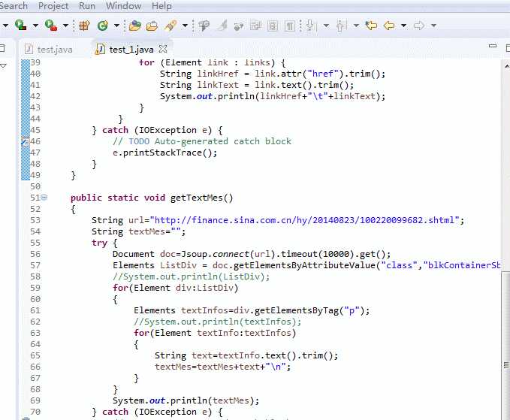Click the commented println(ListDiv) on line 58
The image size is (510, 420).
pyautogui.click(x=192, y=276)
